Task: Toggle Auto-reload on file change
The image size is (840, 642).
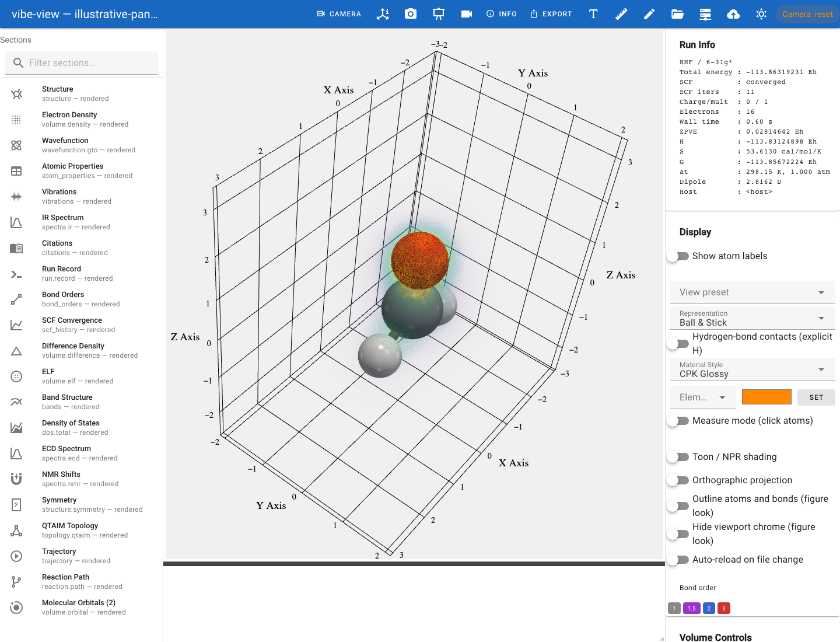Action: (x=678, y=560)
